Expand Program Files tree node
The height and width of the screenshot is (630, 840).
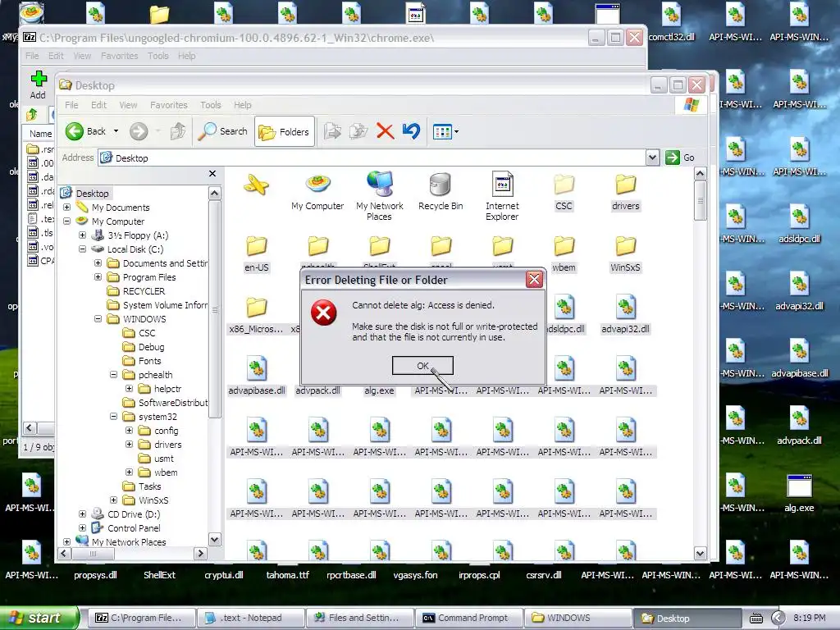98,277
